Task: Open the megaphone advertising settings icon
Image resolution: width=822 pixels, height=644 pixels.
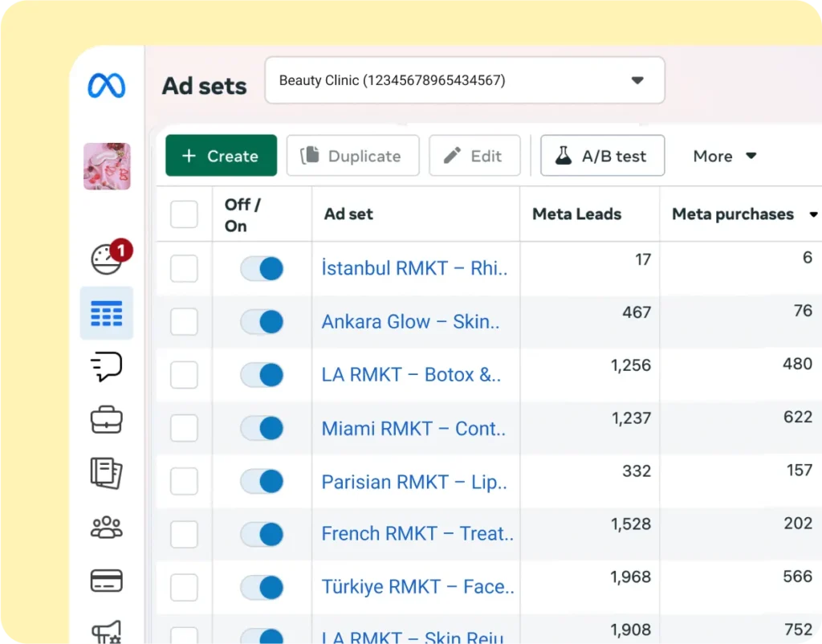Action: tap(107, 631)
